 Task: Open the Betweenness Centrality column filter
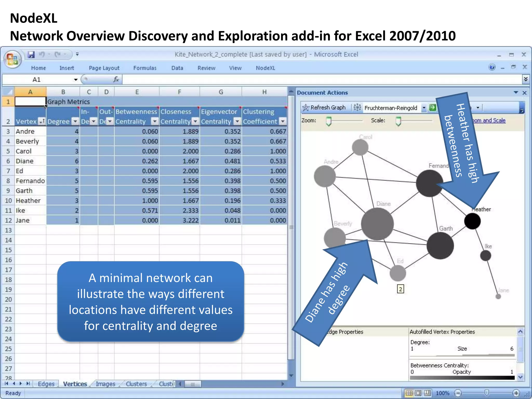[x=155, y=121]
